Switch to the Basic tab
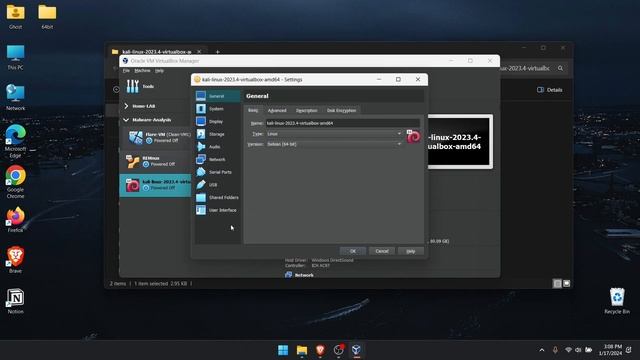640x360 pixels. (253, 111)
